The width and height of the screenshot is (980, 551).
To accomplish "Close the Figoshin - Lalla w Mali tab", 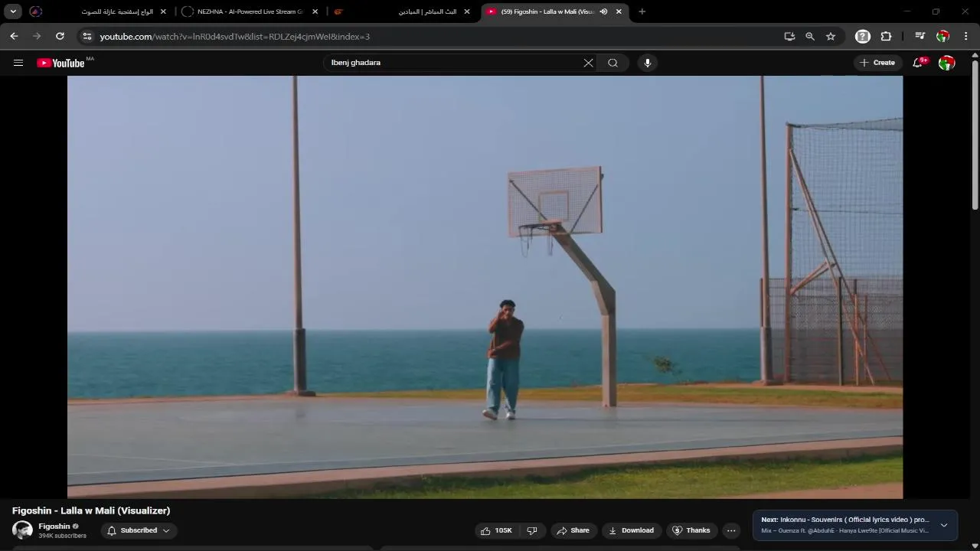I will [x=619, y=11].
